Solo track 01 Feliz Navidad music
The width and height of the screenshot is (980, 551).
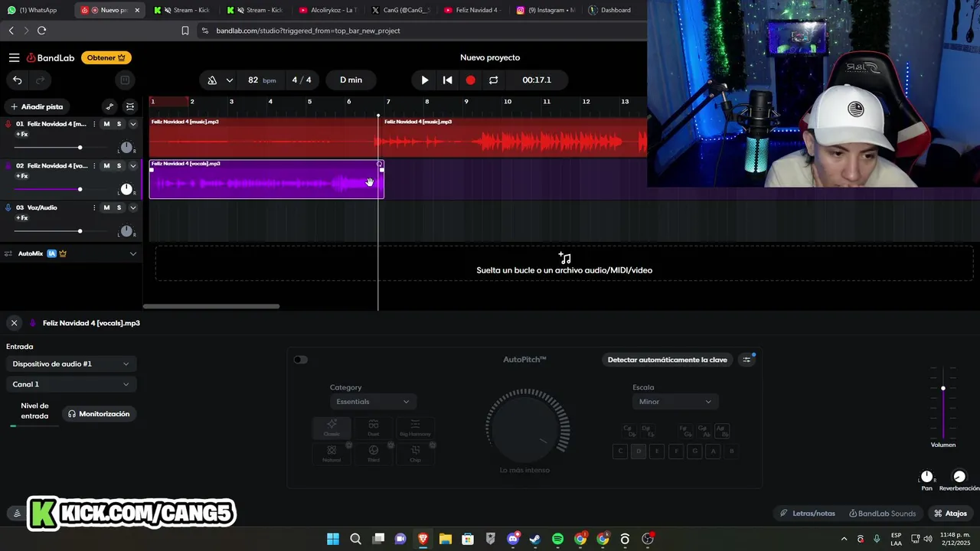[119, 124]
